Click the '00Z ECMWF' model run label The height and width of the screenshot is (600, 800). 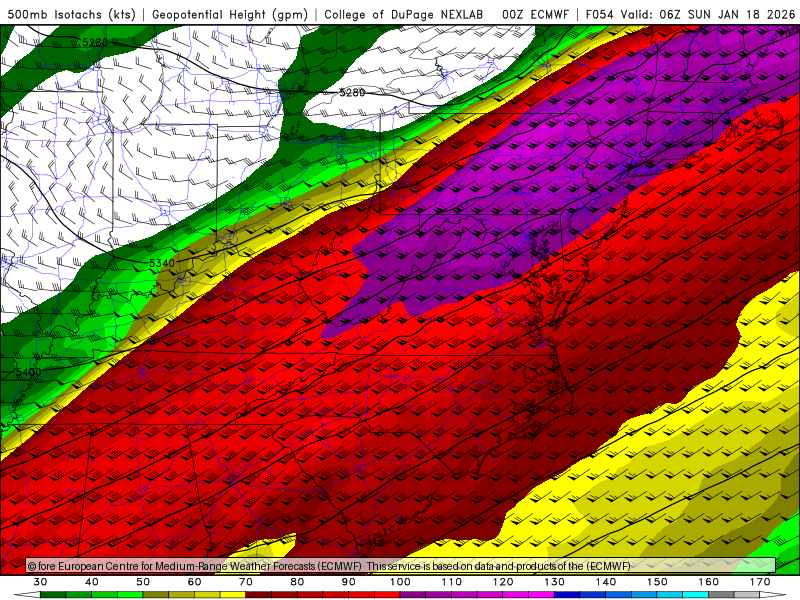535,15
